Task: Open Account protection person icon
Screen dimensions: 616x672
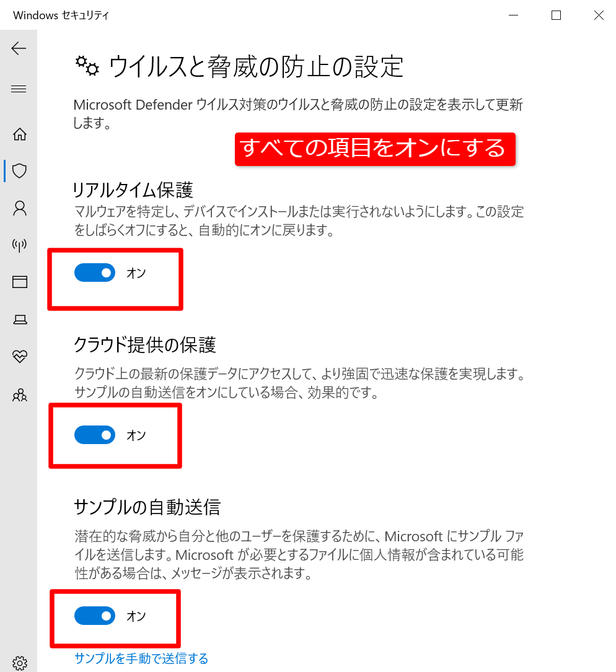Action: click(20, 208)
